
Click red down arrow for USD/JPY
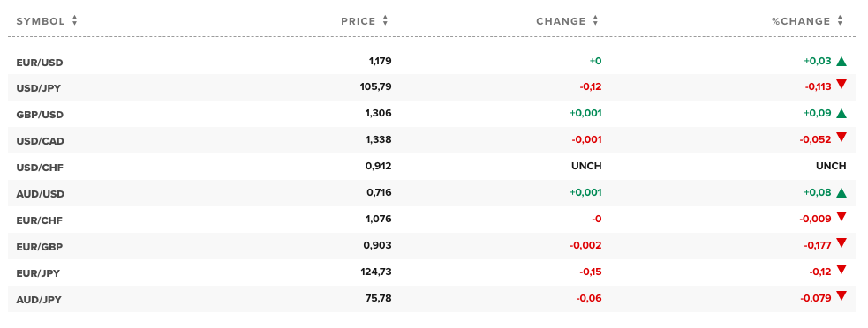click(x=842, y=84)
